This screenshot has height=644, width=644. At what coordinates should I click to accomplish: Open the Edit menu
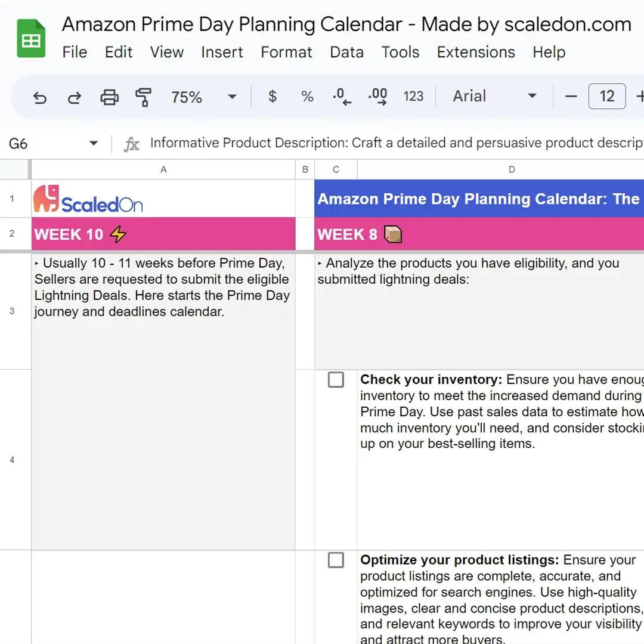[x=119, y=52]
